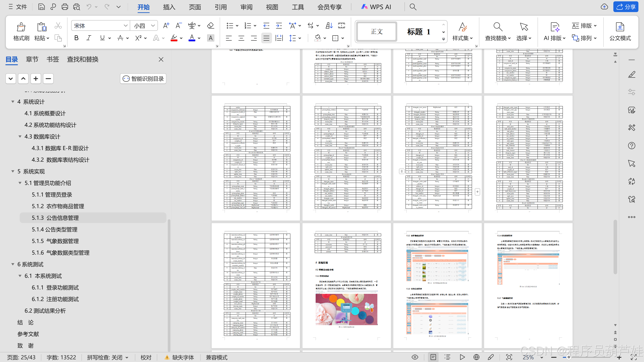The image size is (644, 362).
Task: Click 公文模式 document mode icon
Action: (x=620, y=27)
